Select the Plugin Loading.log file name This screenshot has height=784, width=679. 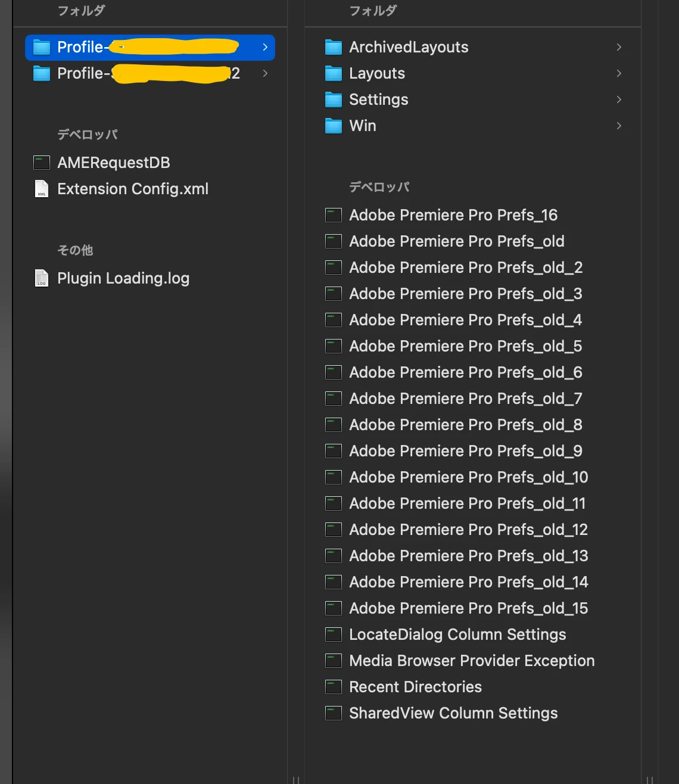123,278
